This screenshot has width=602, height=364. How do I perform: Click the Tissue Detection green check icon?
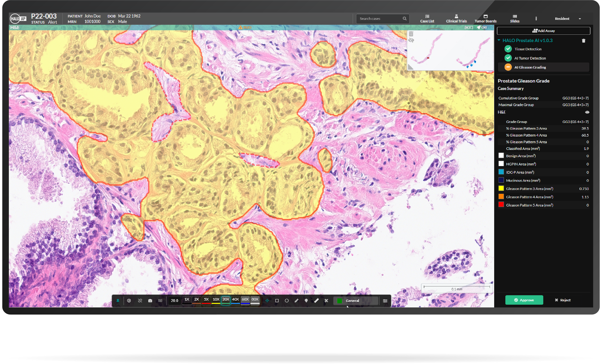pos(508,49)
